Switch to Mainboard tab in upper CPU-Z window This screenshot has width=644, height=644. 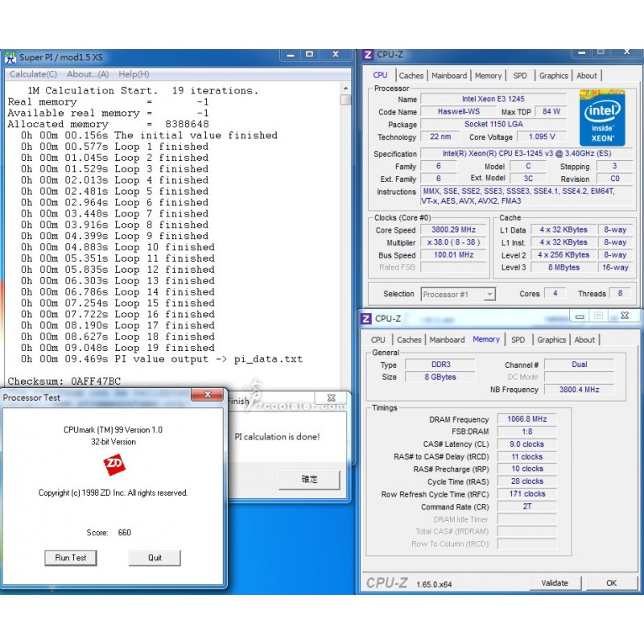(x=449, y=76)
